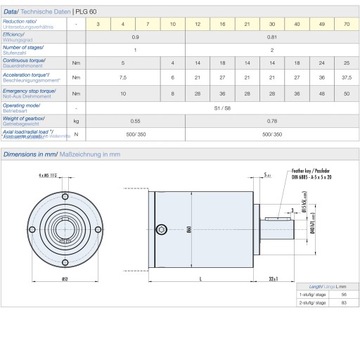The height and width of the screenshot is (360, 360).
Task: Click the center shaft bore in the front view
Action: coord(65,229)
